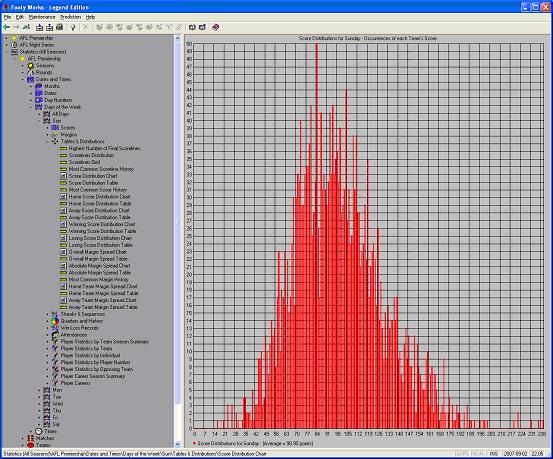Click the red football icon beside Teams
This screenshot has width=553, height=459.
tap(31, 445)
